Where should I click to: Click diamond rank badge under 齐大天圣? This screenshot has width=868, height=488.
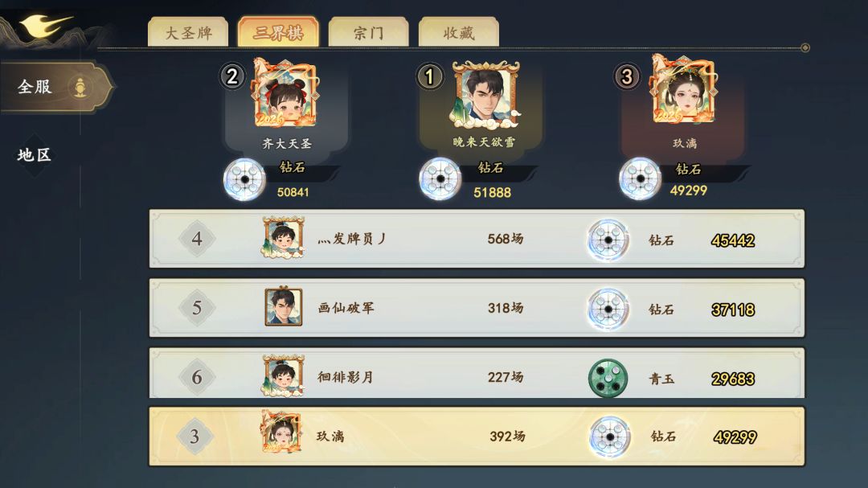[x=244, y=179]
